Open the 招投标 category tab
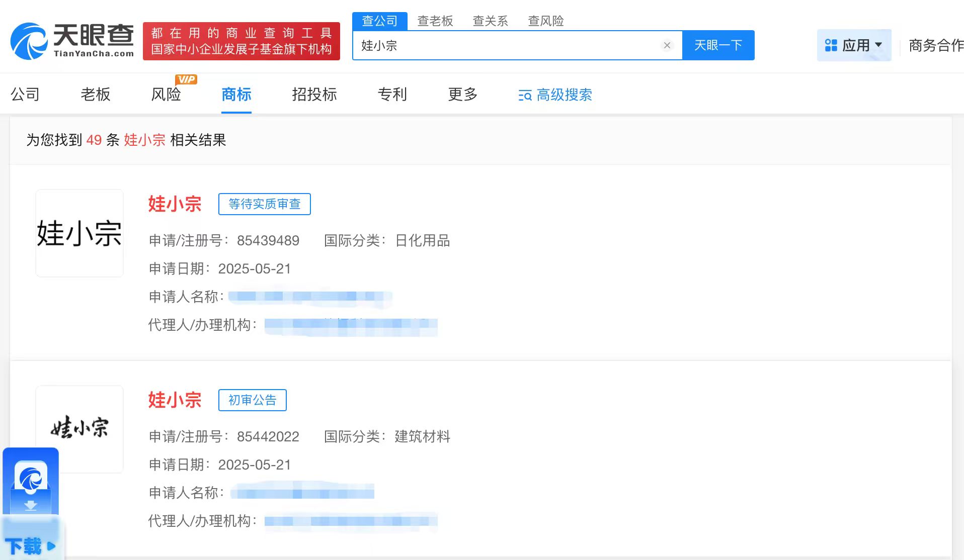964x560 pixels. point(314,95)
